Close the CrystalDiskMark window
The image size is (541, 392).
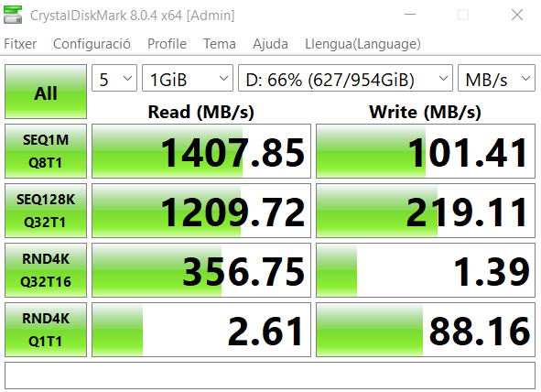click(x=517, y=15)
